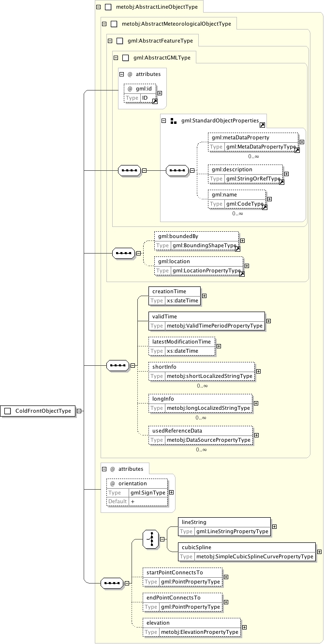
Task: Select the lineString element name
Action: (x=194, y=522)
